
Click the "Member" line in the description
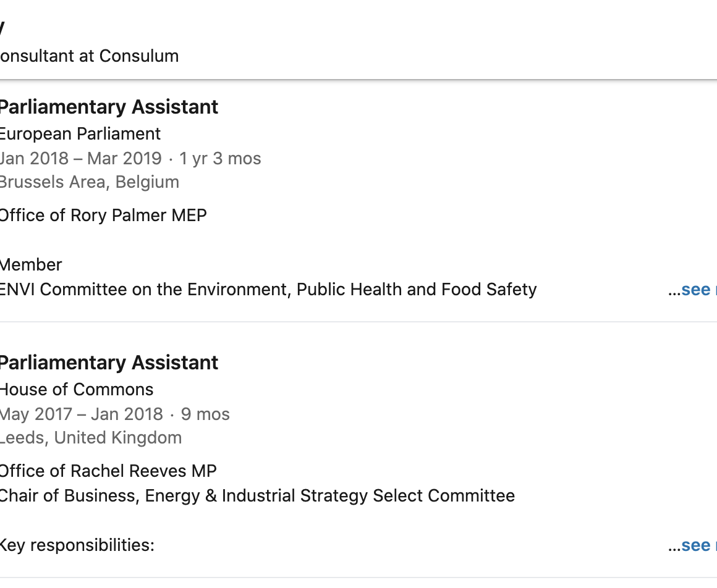[31, 265]
